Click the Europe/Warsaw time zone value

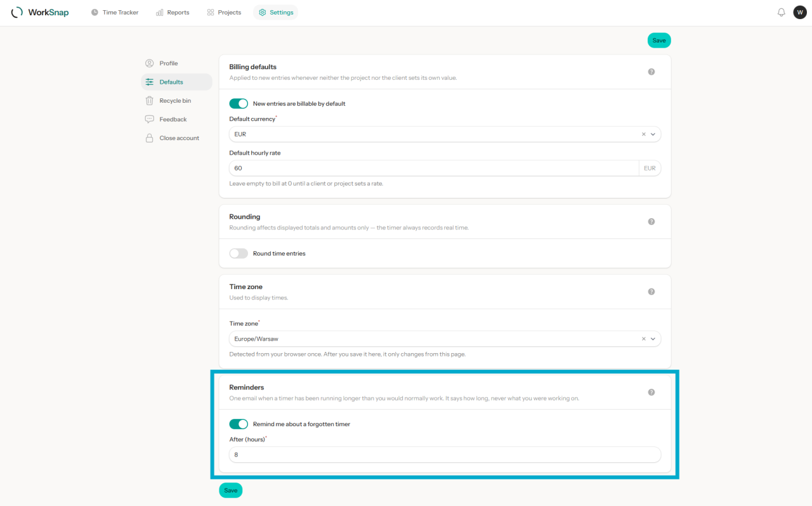click(256, 339)
